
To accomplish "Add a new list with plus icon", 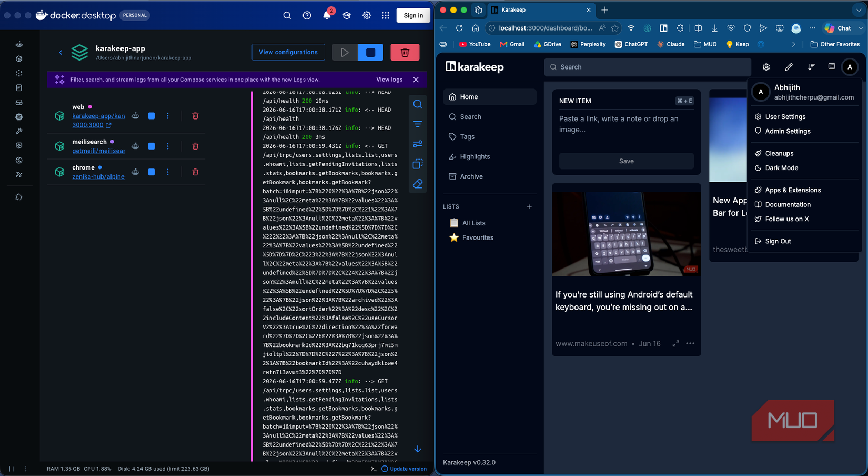I will [529, 207].
